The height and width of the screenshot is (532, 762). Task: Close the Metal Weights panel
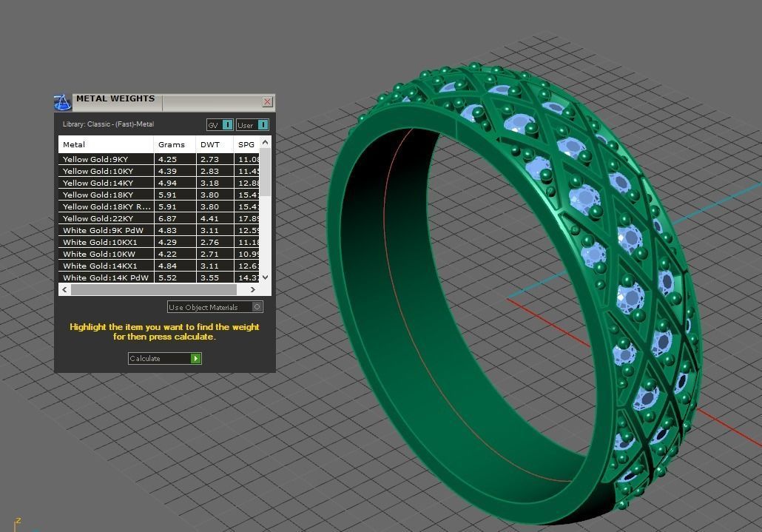click(267, 101)
